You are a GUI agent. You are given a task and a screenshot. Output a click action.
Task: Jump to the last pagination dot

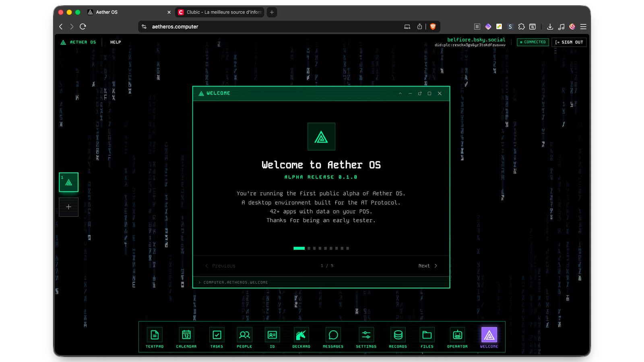pyautogui.click(x=347, y=248)
